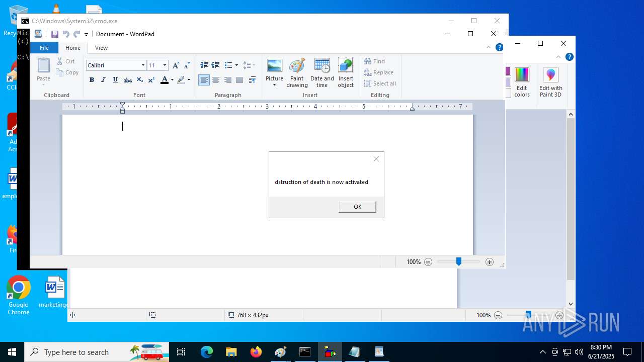Zoom in on WordPad status bar
This screenshot has width=644, height=362.
490,262
